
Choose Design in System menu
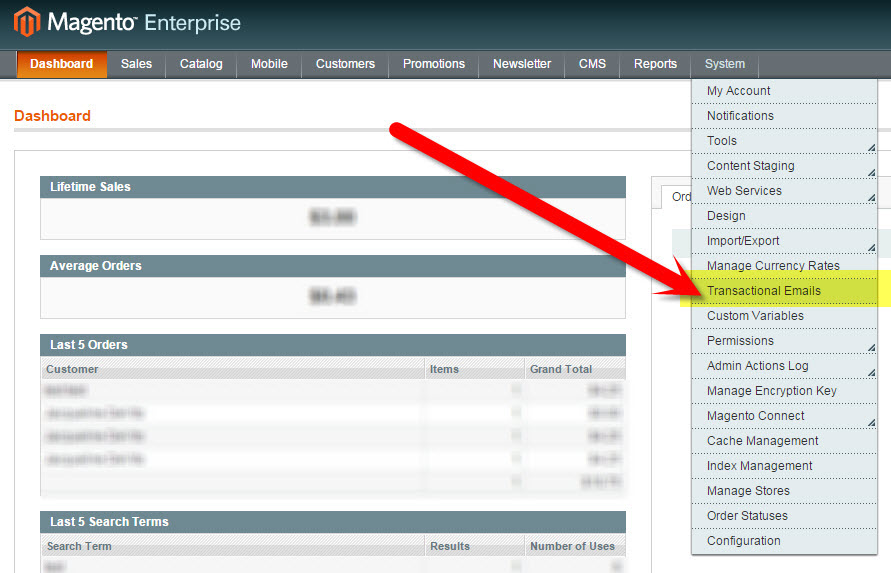(784, 216)
